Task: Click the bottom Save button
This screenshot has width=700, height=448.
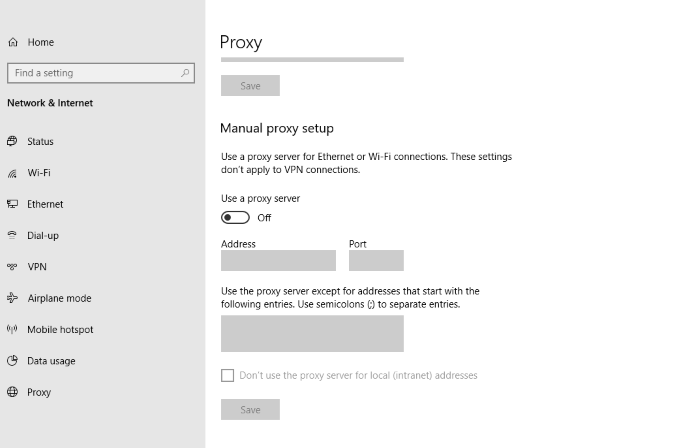Action: 250,409
